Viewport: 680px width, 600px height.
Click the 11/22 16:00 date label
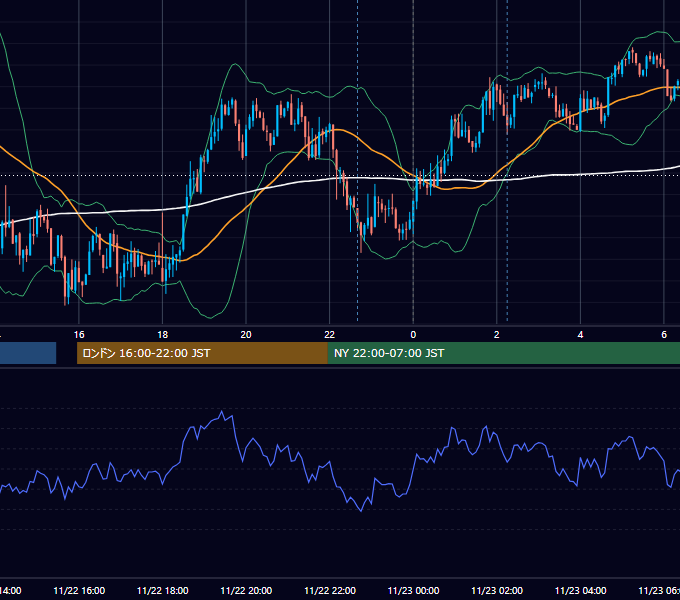tap(79, 590)
